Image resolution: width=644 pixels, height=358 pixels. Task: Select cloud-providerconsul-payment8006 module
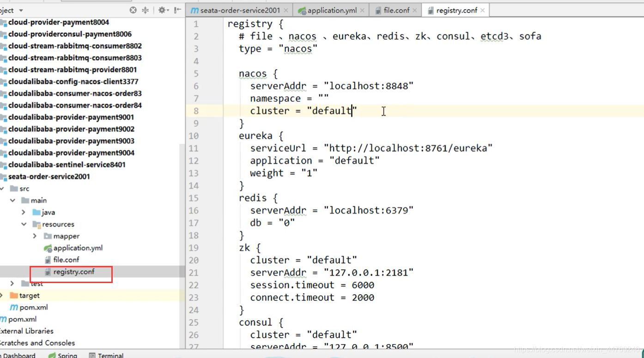click(x=69, y=34)
